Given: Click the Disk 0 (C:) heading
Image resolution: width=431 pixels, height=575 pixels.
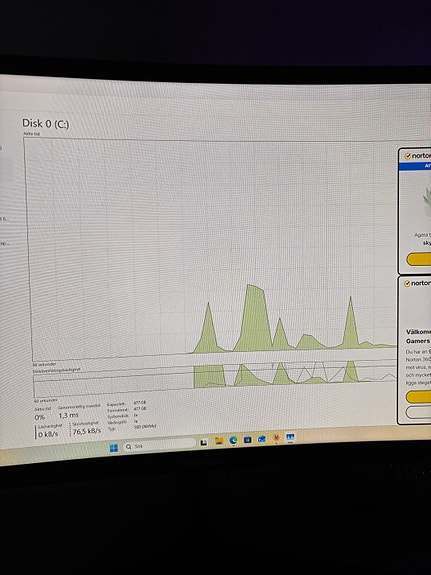Looking at the screenshot, I should [x=45, y=124].
